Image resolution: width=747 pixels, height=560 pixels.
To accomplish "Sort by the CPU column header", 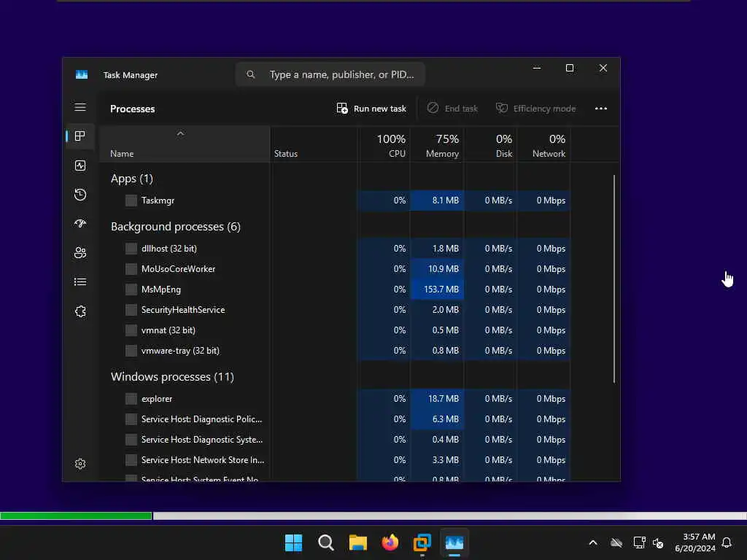I will pyautogui.click(x=384, y=145).
